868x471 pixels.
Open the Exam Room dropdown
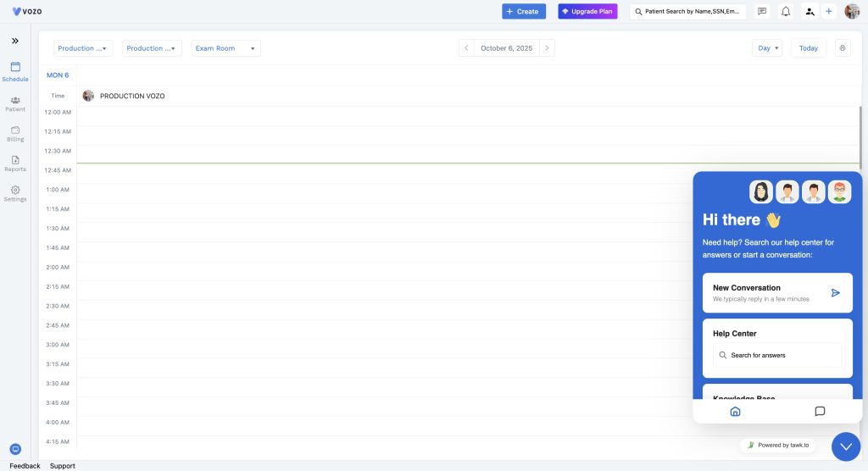(x=225, y=48)
